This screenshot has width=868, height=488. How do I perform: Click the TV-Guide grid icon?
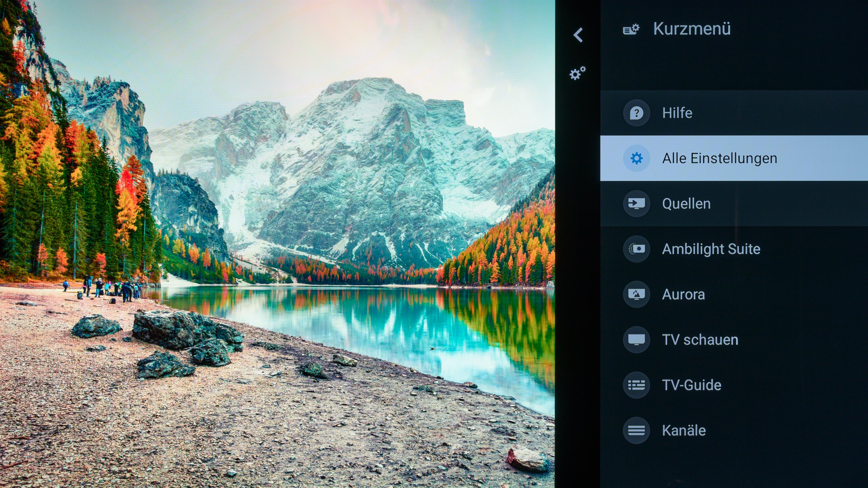636,385
